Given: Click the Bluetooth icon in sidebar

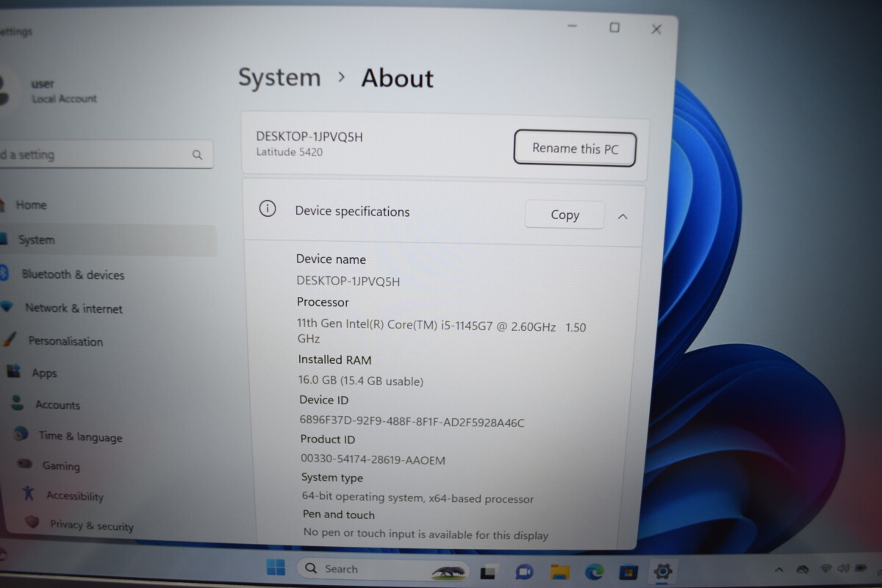Looking at the screenshot, I should tap(3, 273).
